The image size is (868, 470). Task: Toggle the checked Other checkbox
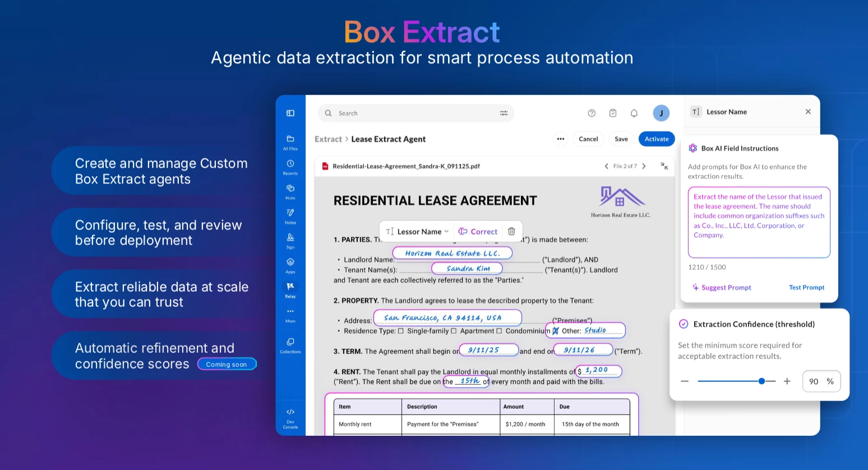click(556, 331)
